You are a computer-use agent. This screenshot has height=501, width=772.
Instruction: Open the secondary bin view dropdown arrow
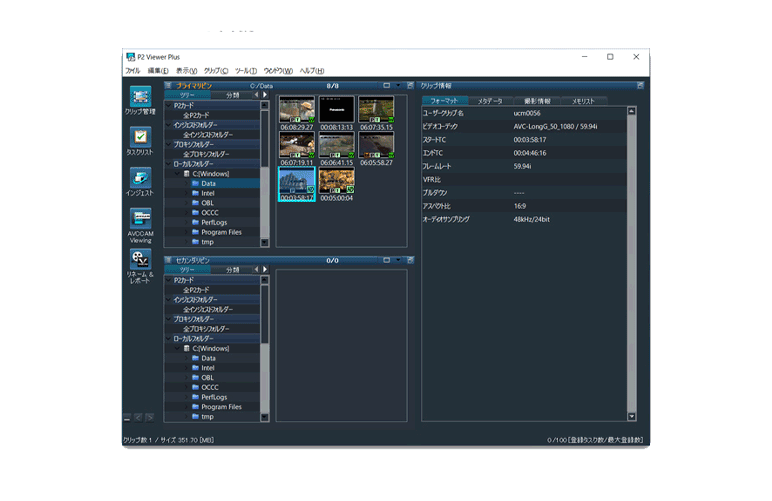click(397, 260)
